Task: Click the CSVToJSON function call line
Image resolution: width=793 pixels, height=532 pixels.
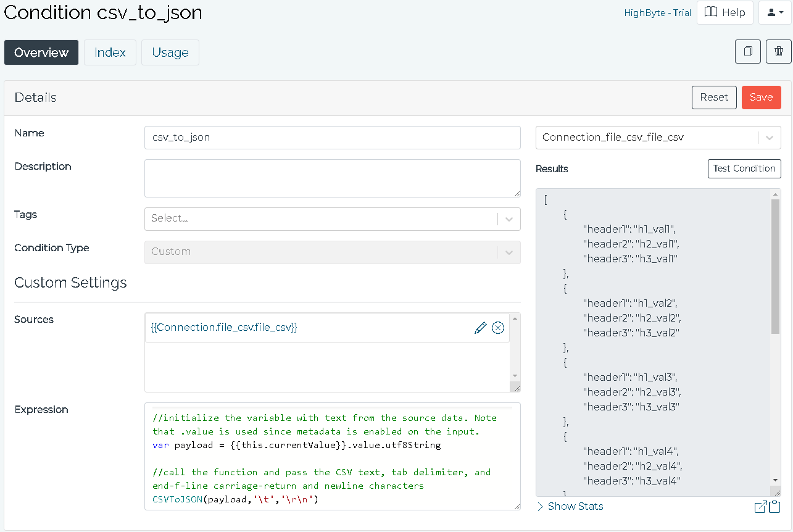Action: point(235,499)
